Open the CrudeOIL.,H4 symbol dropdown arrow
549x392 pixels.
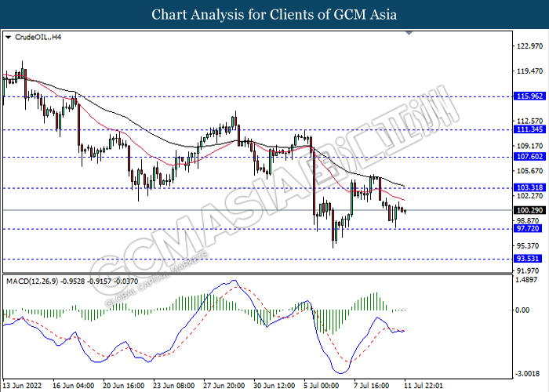[9, 37]
